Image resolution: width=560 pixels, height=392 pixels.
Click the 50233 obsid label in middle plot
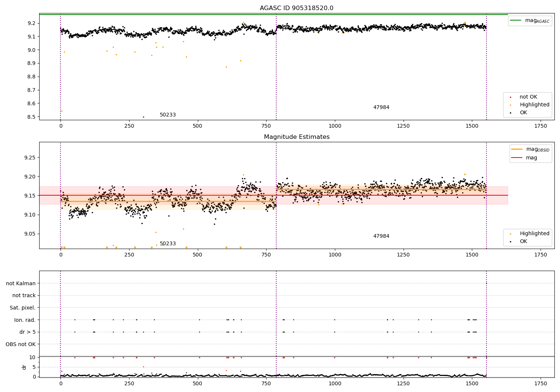pyautogui.click(x=168, y=244)
